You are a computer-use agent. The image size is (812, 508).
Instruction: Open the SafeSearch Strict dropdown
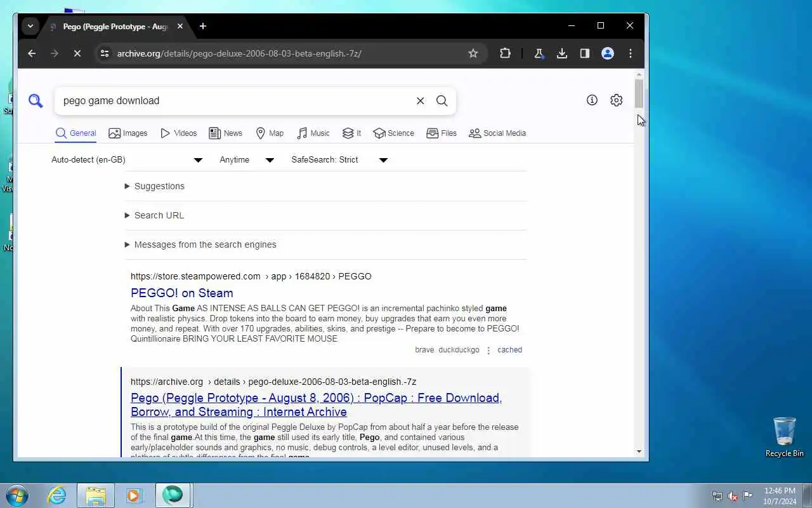pyautogui.click(x=339, y=160)
